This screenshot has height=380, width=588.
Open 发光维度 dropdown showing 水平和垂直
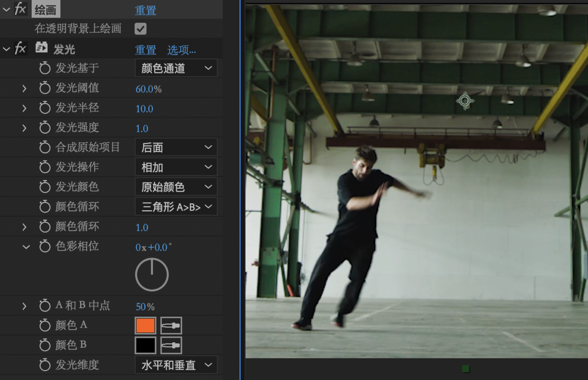point(176,365)
